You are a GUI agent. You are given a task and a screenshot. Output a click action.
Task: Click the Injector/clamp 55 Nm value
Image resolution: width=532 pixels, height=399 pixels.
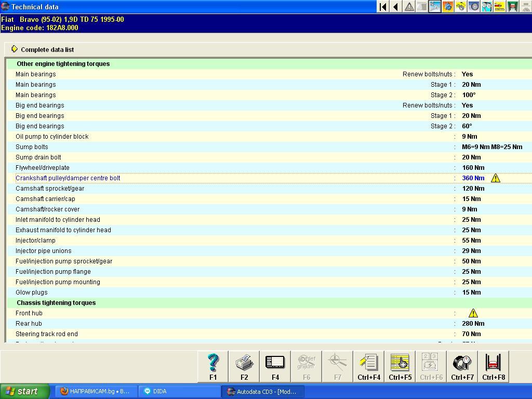pos(471,241)
